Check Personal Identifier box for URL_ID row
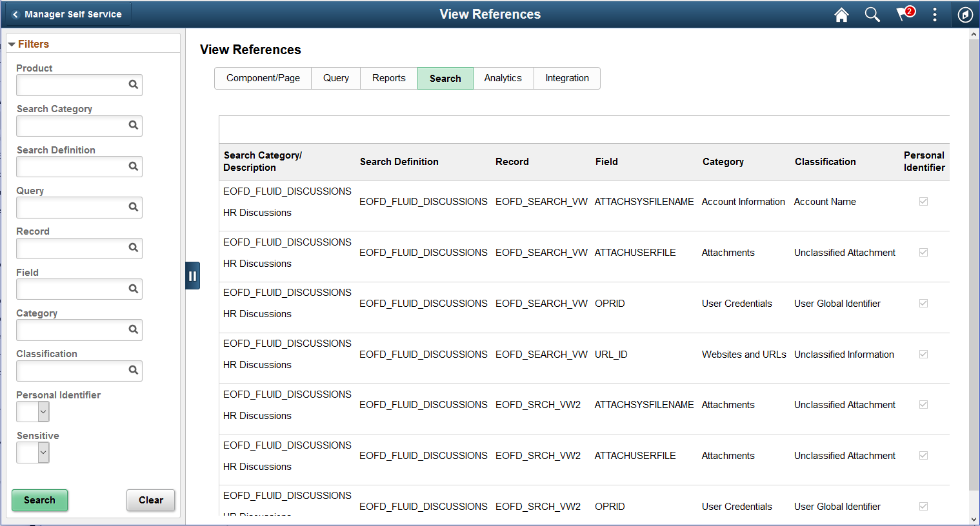980x526 pixels. pos(923,354)
